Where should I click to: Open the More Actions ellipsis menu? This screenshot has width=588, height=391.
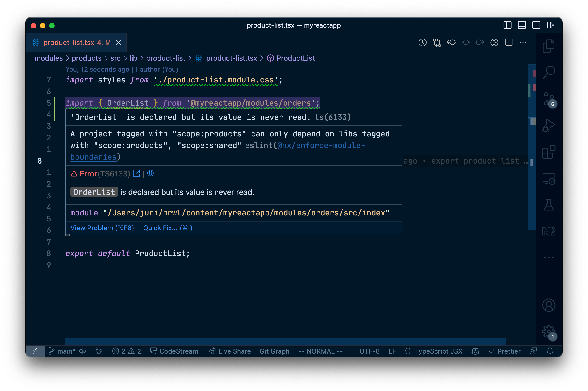click(523, 42)
